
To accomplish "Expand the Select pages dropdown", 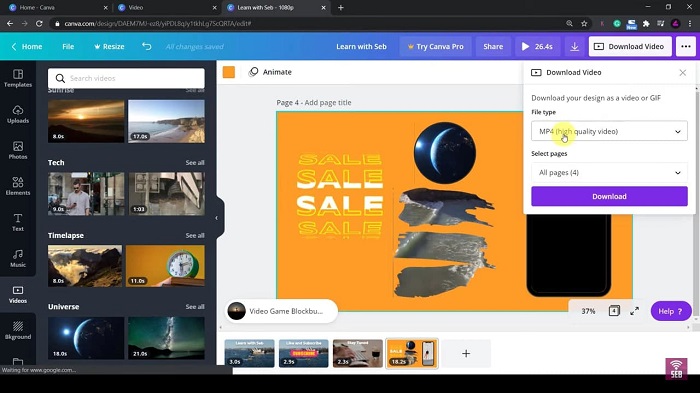I will (x=609, y=172).
